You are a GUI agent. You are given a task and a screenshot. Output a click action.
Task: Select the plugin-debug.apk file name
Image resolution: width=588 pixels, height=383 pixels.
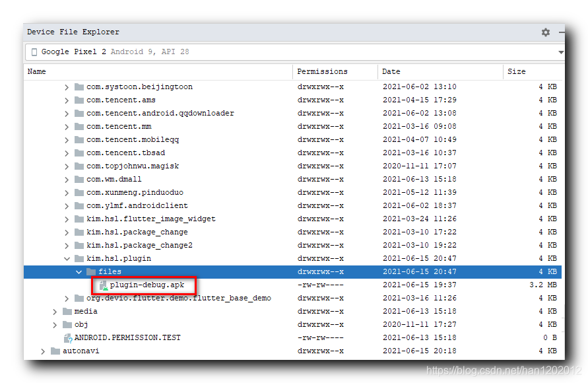147,285
